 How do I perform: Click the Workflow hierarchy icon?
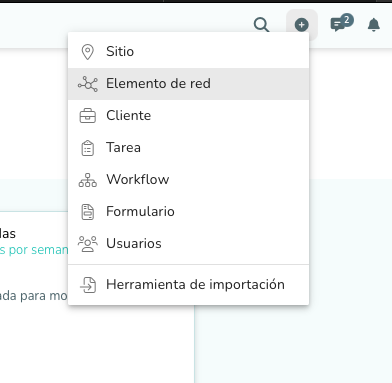click(x=88, y=180)
